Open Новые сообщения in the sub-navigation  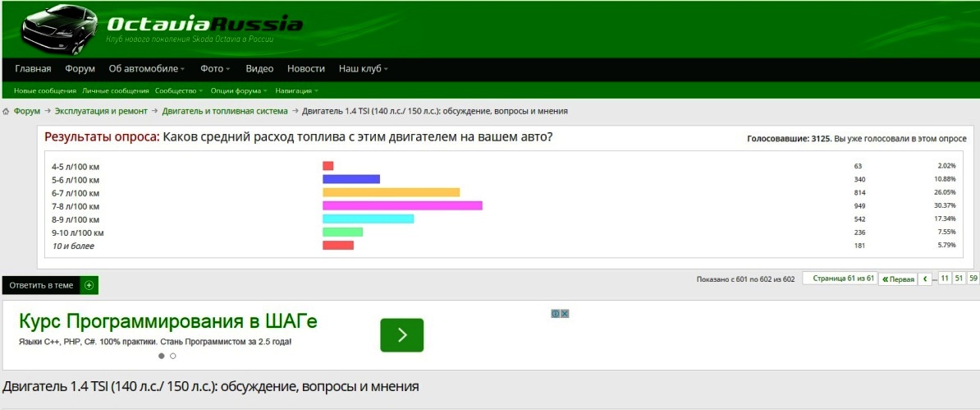coord(45,90)
